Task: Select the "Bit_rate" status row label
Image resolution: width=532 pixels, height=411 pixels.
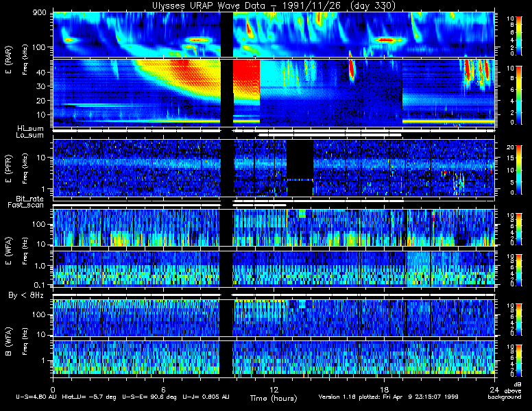Action: [29, 199]
